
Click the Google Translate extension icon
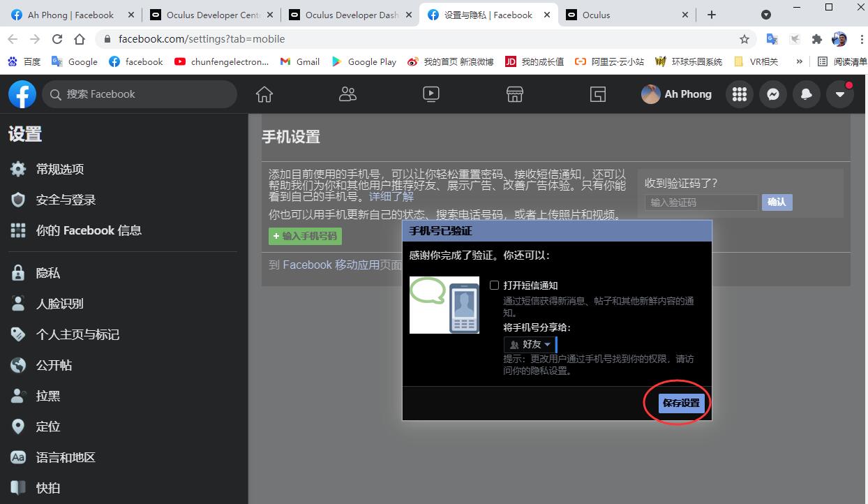(772, 39)
